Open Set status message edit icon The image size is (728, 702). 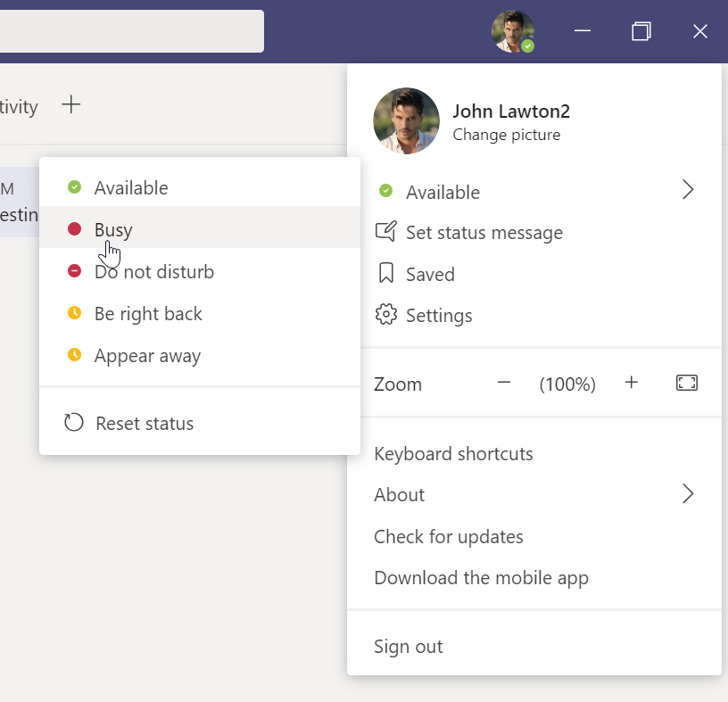385,232
